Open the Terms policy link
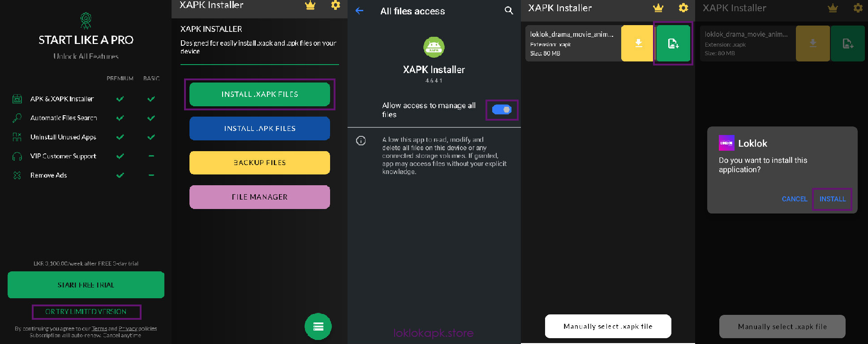Viewport: 868px width, 344px height. pyautogui.click(x=99, y=329)
